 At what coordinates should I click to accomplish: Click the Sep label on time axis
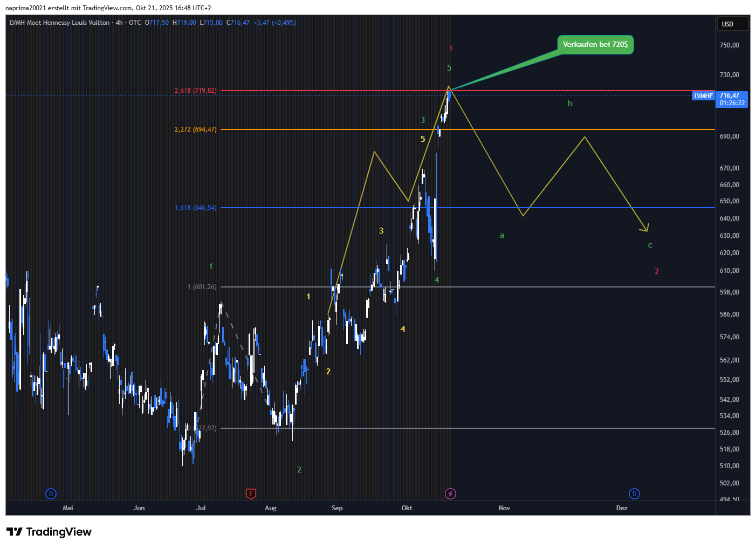tap(337, 508)
